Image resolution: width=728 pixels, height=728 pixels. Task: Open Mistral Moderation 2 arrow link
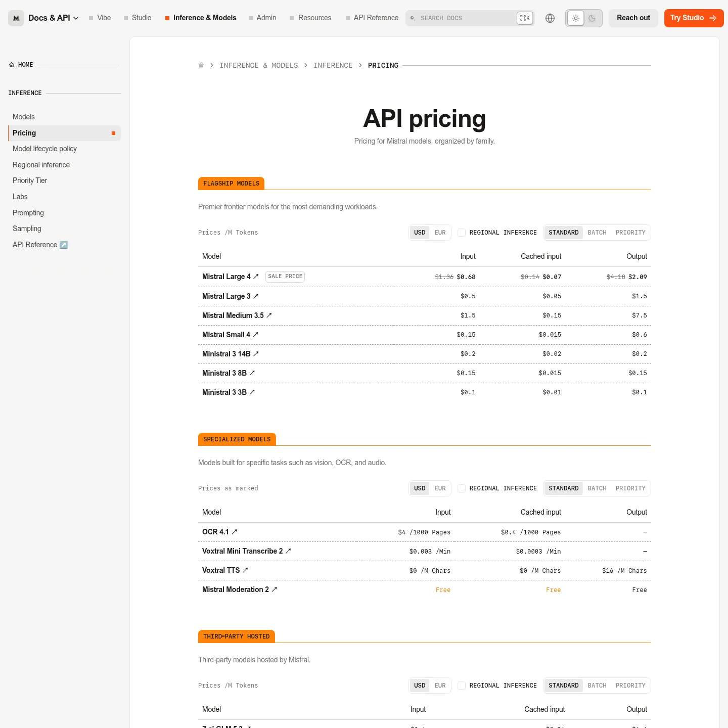coord(274,589)
